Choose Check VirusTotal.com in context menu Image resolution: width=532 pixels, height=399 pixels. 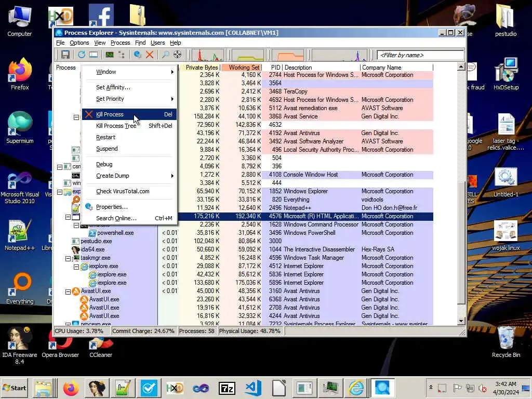click(x=129, y=191)
